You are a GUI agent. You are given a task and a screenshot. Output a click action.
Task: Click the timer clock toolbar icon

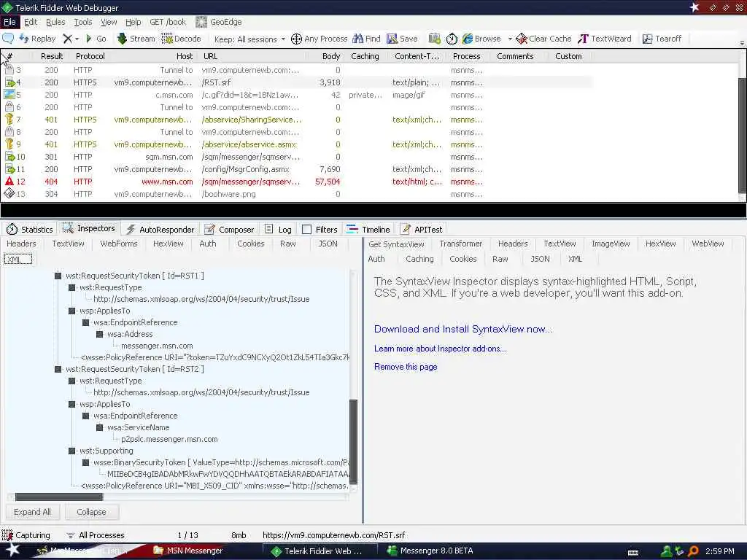[452, 39]
